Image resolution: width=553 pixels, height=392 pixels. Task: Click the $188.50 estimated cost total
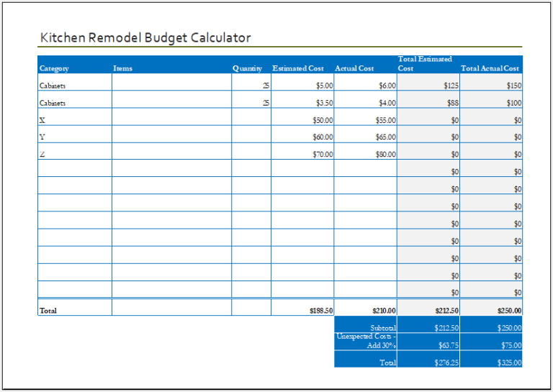(303, 311)
